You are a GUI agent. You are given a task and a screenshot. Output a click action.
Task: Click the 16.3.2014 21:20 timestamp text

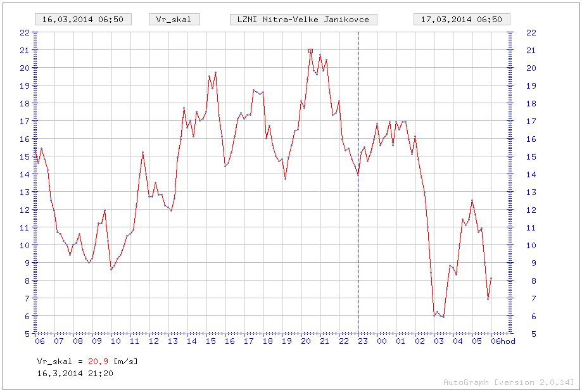(x=75, y=373)
